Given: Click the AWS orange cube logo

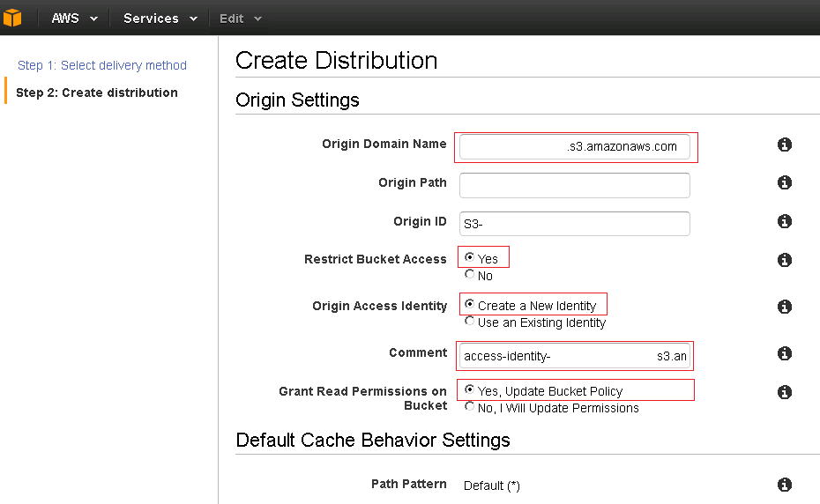Looking at the screenshot, I should coord(12,18).
